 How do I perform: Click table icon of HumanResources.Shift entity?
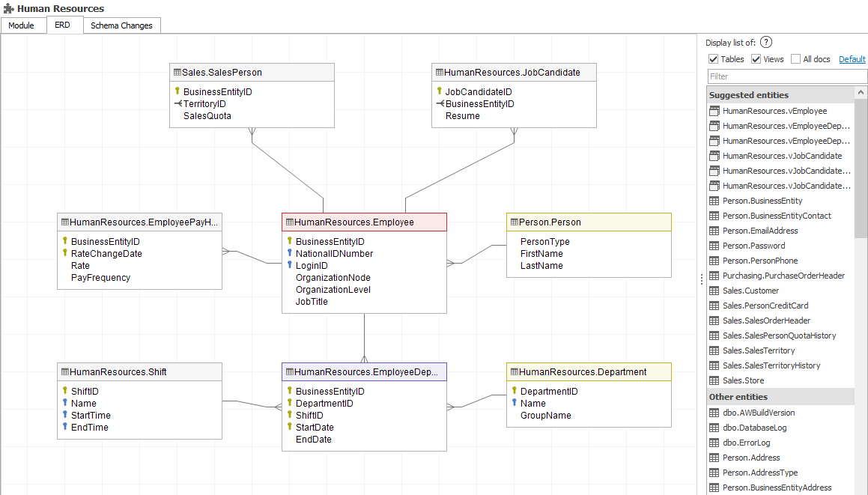pos(64,372)
